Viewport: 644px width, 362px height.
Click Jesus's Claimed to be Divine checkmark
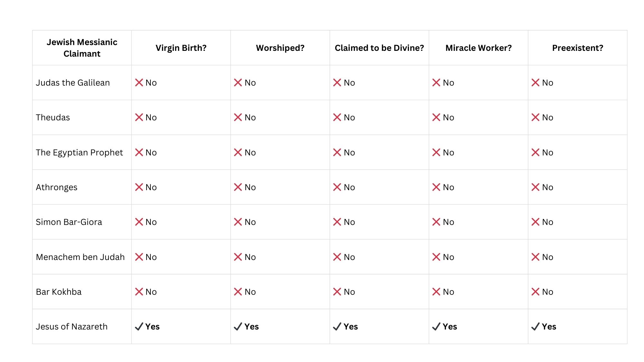337,327
